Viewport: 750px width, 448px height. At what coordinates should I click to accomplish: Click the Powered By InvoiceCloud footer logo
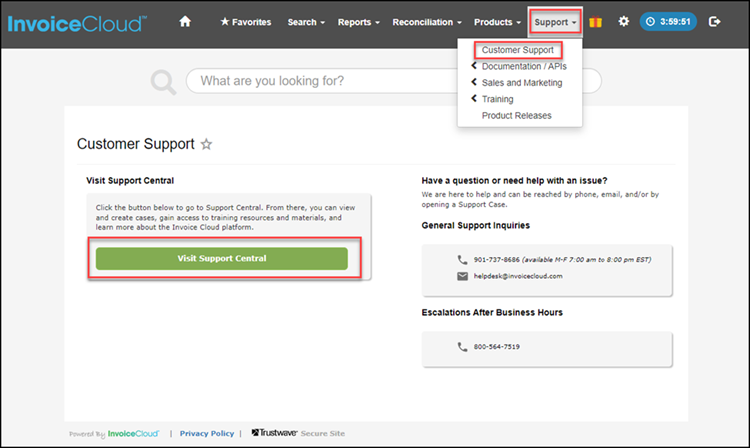tap(114, 434)
